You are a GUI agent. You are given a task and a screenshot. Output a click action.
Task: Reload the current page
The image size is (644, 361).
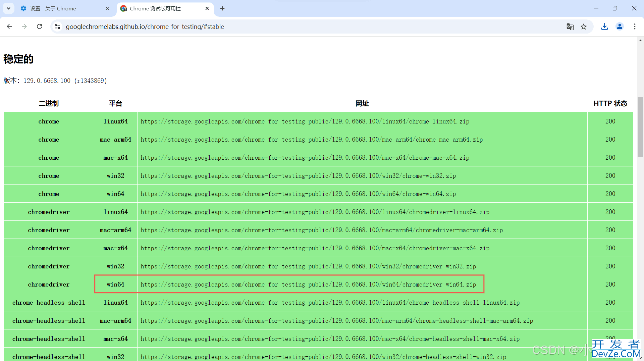(39, 27)
